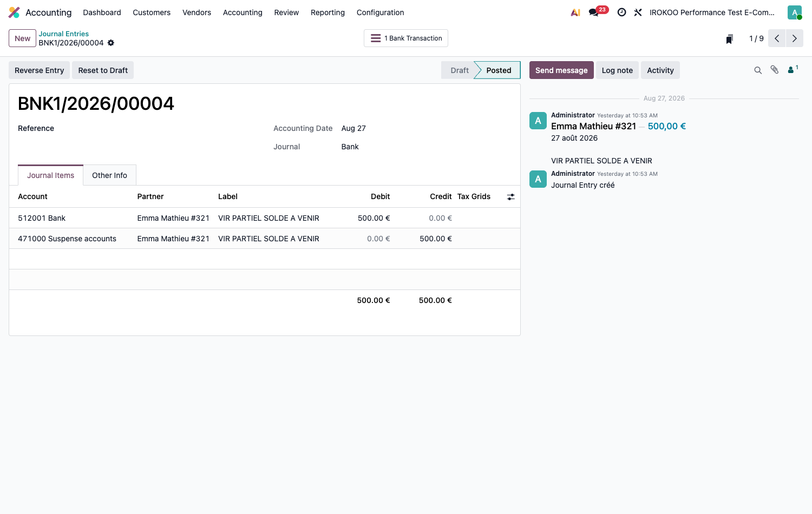Image resolution: width=812 pixels, height=514 pixels.
Task: Open the Journal Entries breadcrumb link
Action: point(63,34)
